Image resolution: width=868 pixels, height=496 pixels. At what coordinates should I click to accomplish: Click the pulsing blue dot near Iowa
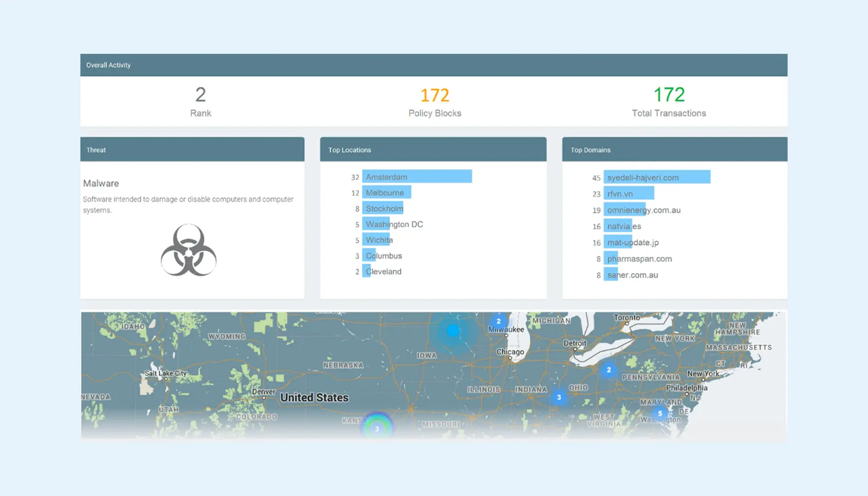point(453,331)
